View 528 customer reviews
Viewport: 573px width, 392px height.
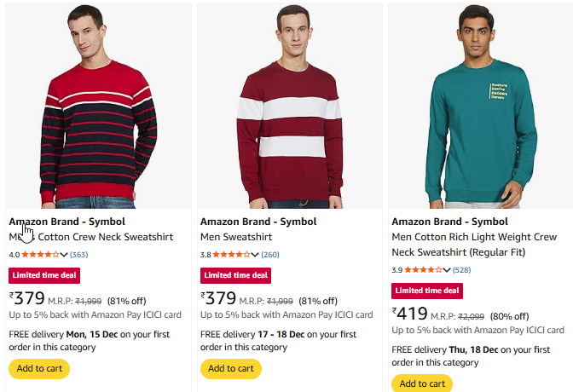click(x=461, y=270)
